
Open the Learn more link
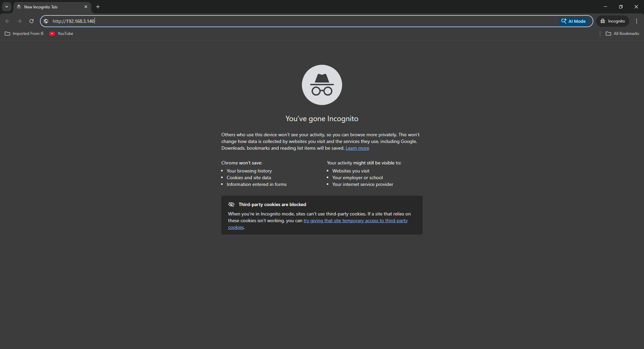pyautogui.click(x=357, y=148)
